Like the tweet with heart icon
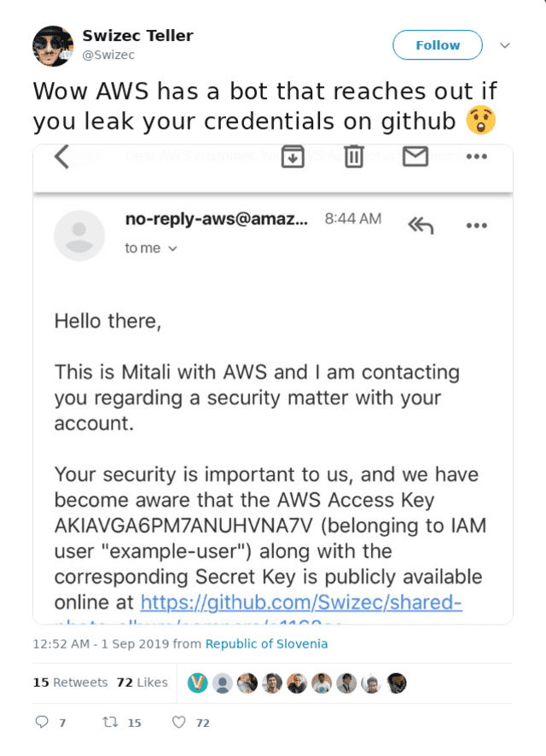Viewport: 546px width, 756px height. 179,722
